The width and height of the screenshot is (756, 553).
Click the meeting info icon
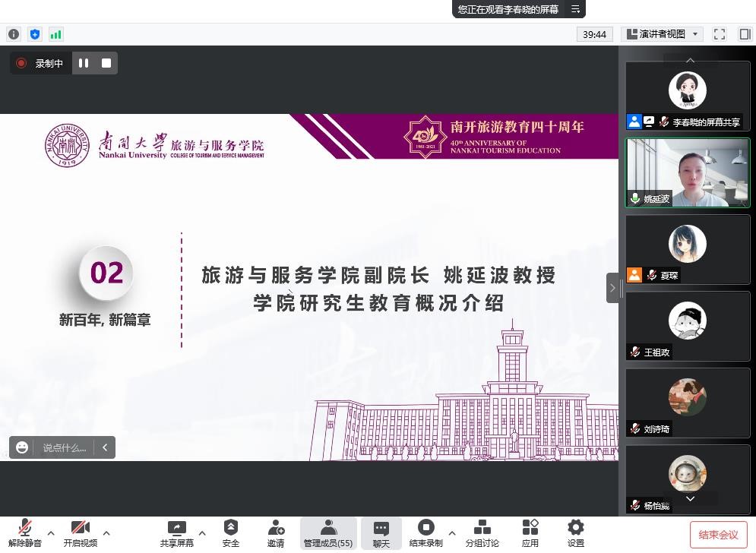point(14,34)
